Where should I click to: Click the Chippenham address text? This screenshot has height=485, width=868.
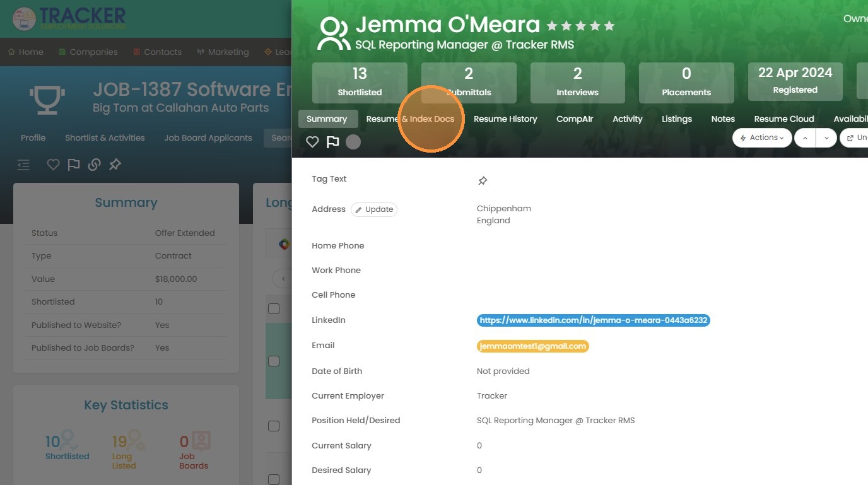(x=504, y=209)
